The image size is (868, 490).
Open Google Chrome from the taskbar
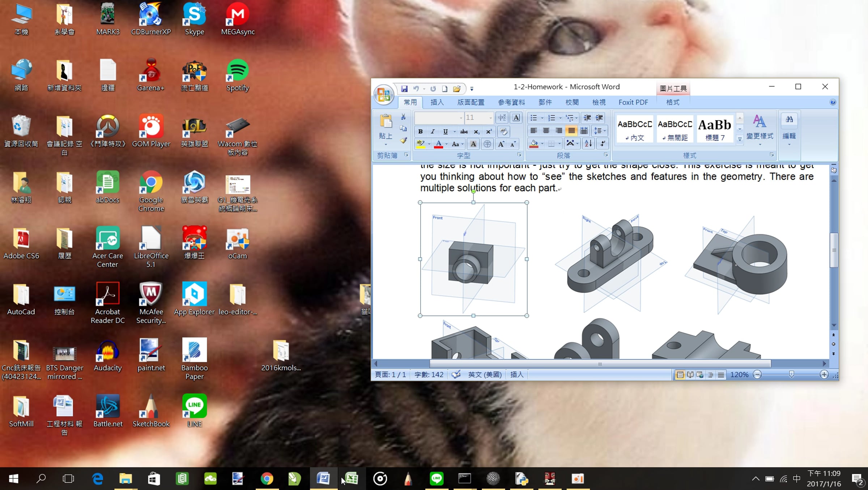pos(267,479)
